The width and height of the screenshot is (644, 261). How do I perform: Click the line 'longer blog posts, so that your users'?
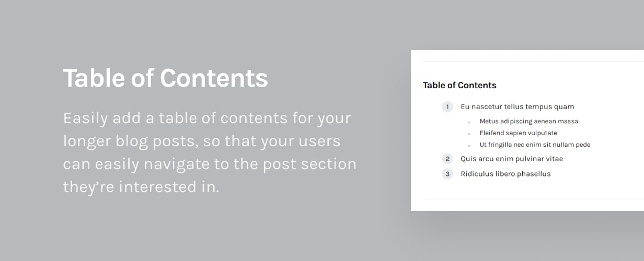pyautogui.click(x=202, y=141)
